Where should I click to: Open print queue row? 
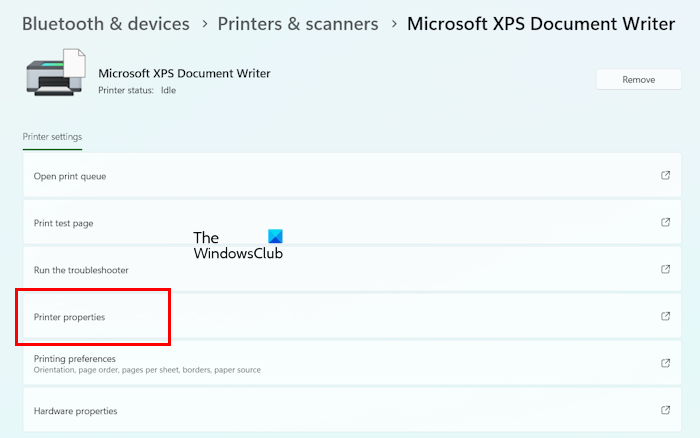click(352, 175)
